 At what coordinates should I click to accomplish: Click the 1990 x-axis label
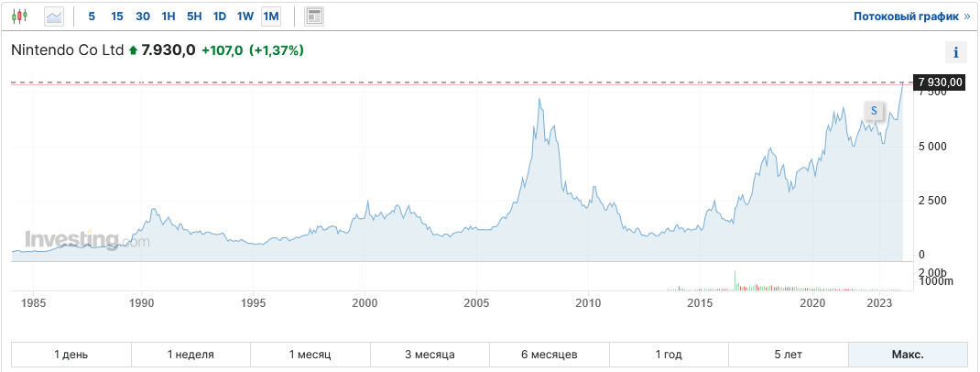coord(141,304)
